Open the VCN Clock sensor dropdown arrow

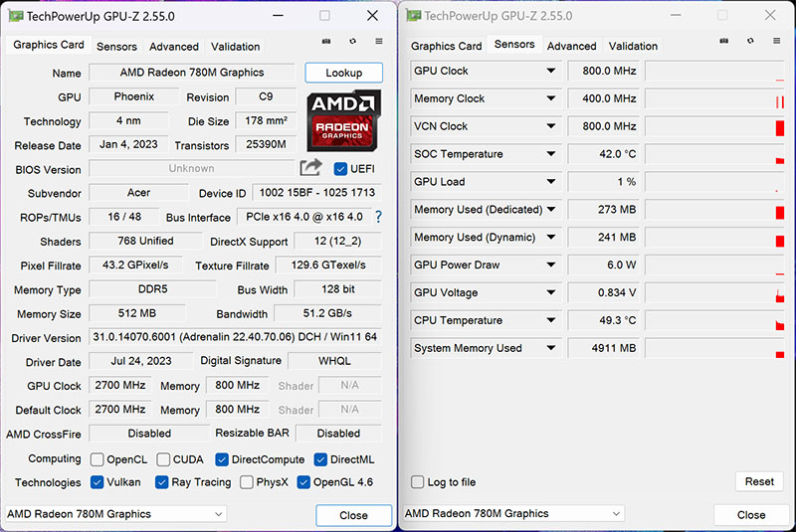click(551, 125)
